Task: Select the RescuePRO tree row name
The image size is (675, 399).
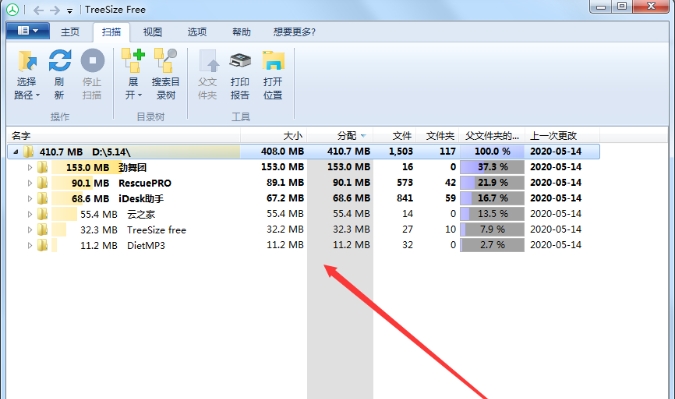Action: [145, 183]
